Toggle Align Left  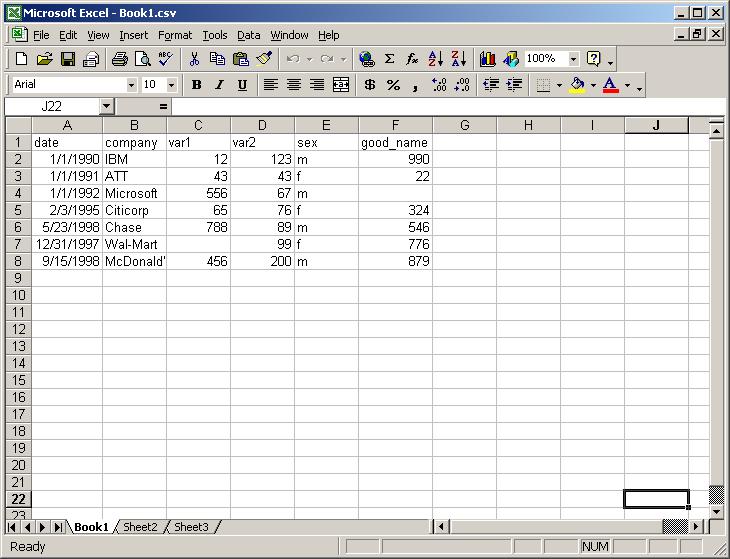pyautogui.click(x=271, y=85)
